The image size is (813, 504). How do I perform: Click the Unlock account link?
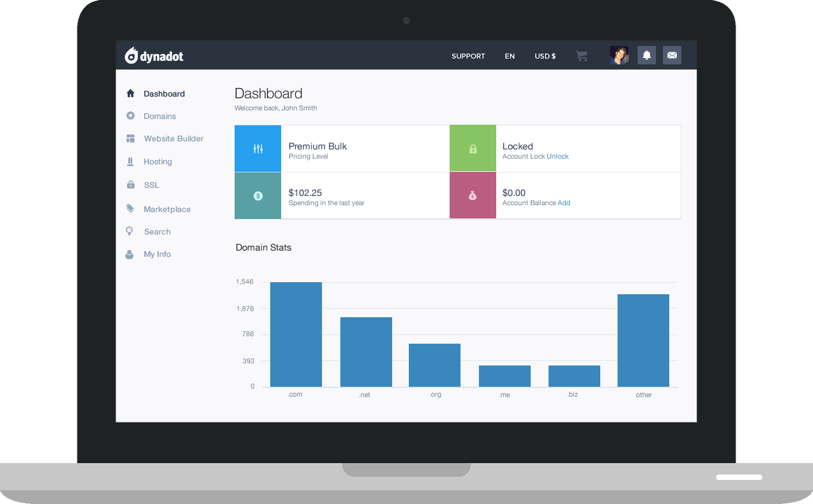tap(558, 156)
